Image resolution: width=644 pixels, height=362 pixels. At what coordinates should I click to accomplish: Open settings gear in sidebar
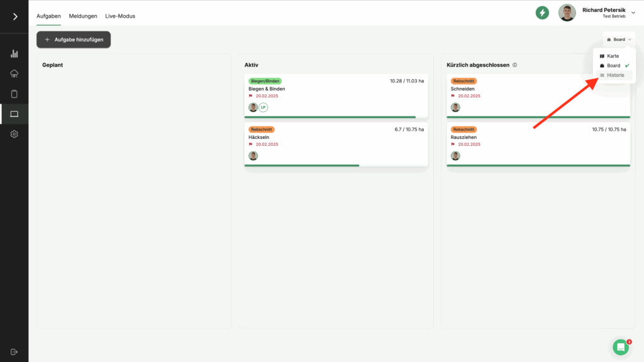tap(14, 134)
